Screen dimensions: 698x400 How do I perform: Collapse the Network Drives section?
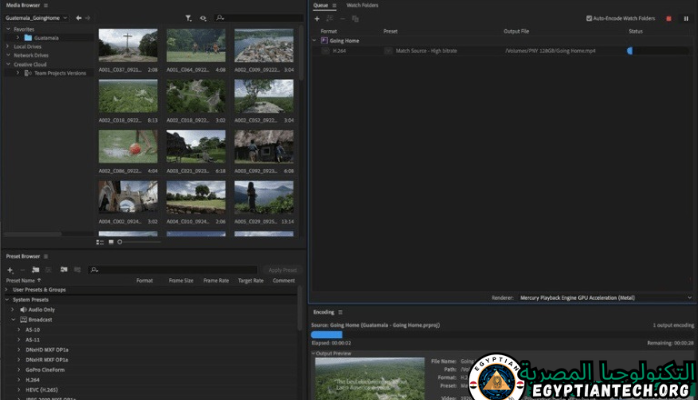8,55
